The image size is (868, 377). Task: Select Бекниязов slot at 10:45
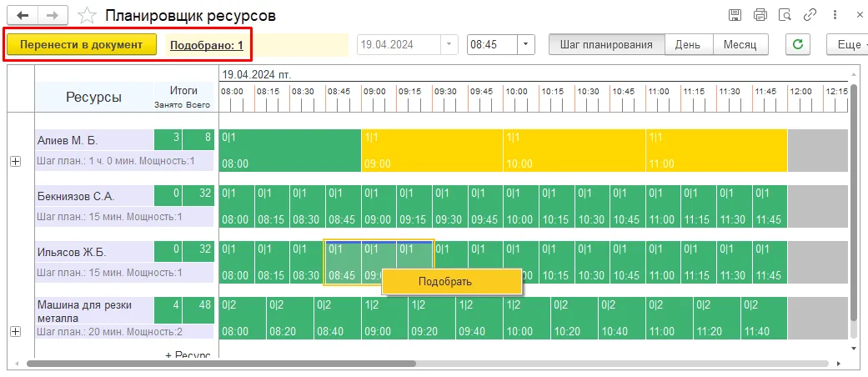coord(627,207)
